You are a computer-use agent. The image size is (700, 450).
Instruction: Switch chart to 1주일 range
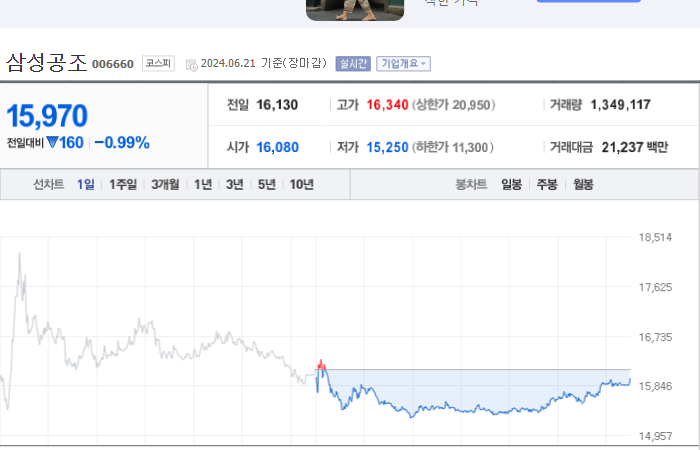(x=123, y=184)
